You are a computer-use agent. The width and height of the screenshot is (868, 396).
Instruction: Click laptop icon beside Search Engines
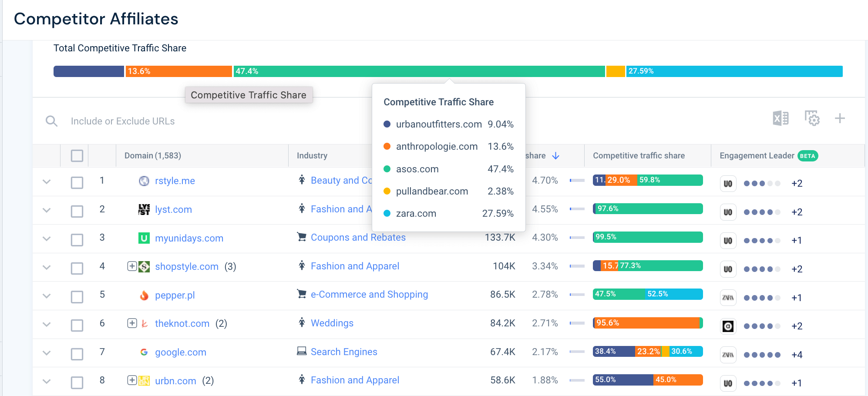point(301,351)
